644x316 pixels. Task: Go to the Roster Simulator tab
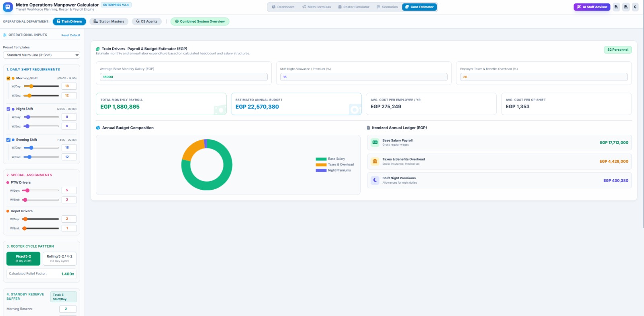coord(354,7)
